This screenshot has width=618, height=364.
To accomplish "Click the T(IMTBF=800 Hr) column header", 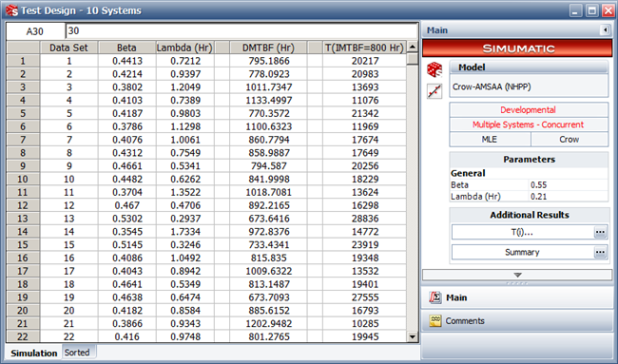I will pyautogui.click(x=364, y=48).
